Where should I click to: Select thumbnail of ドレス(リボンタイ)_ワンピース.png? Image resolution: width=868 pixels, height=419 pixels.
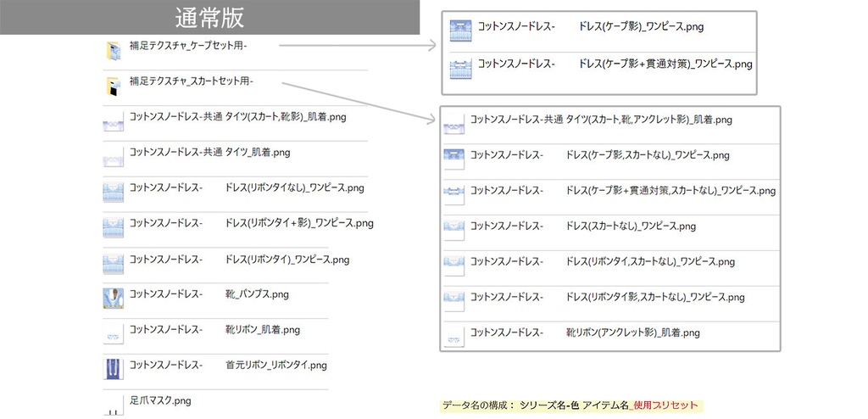coord(113,264)
